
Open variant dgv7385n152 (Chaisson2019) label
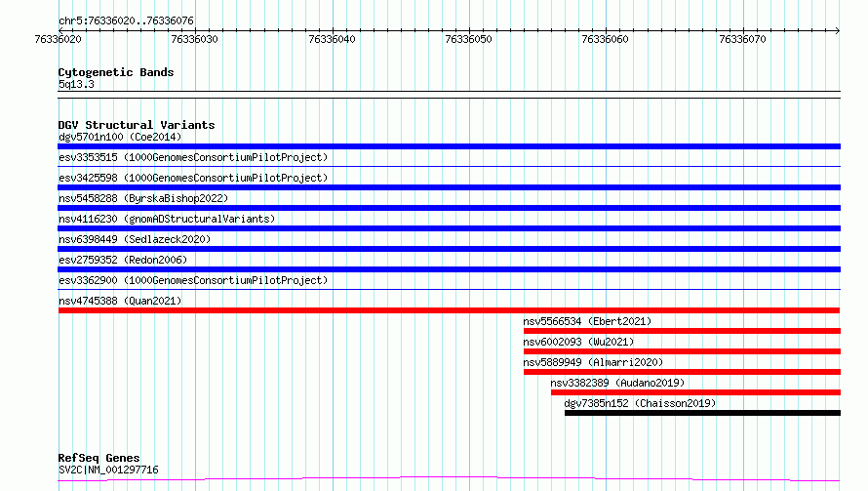tap(640, 403)
